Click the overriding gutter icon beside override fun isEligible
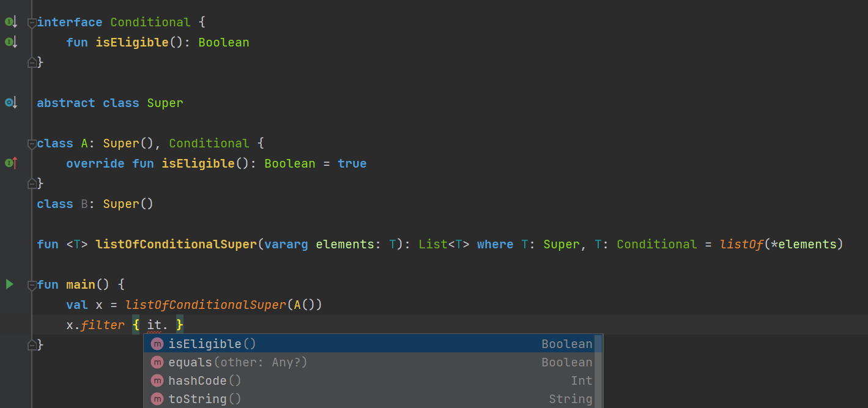Screen dimensions: 868x408 (11, 163)
